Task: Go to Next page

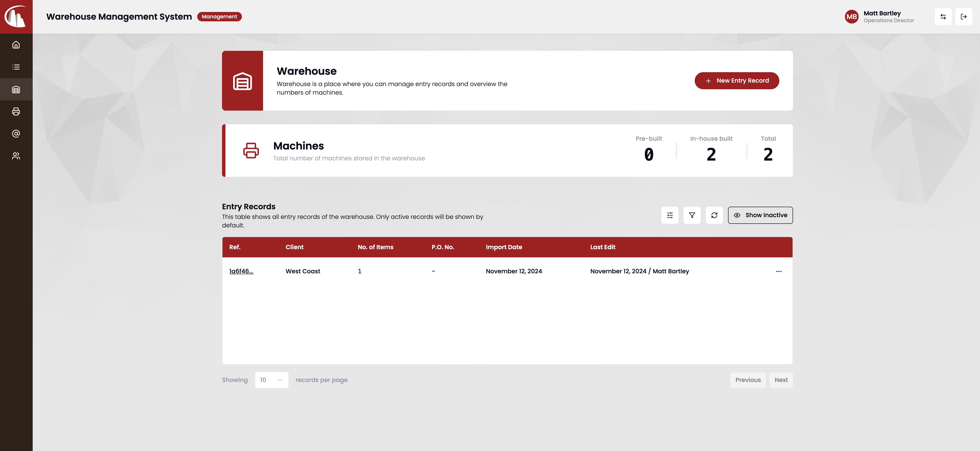Action: click(781, 380)
